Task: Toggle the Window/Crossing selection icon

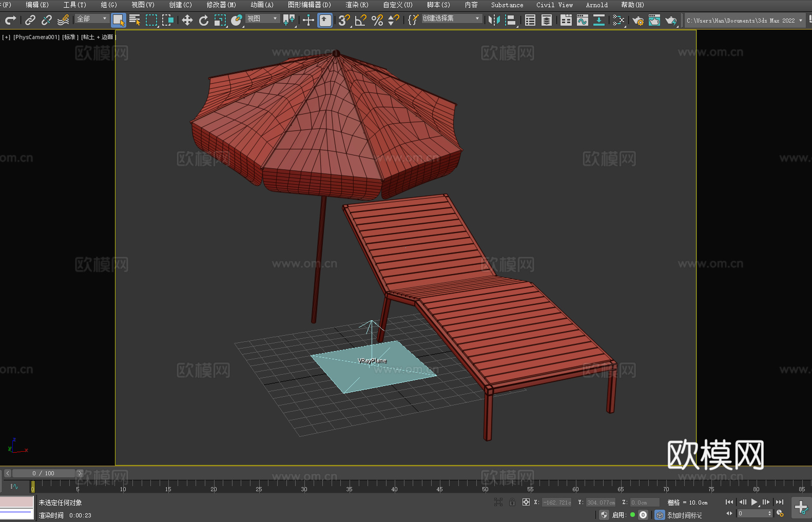Action: click(168, 20)
